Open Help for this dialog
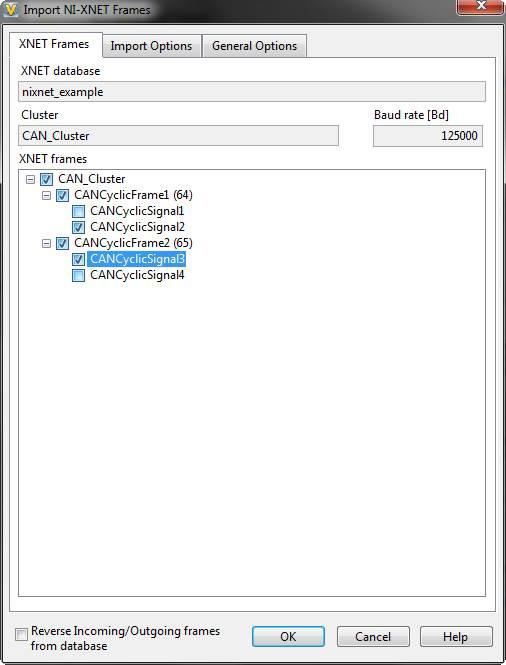The height and width of the screenshot is (665, 506). (456, 637)
